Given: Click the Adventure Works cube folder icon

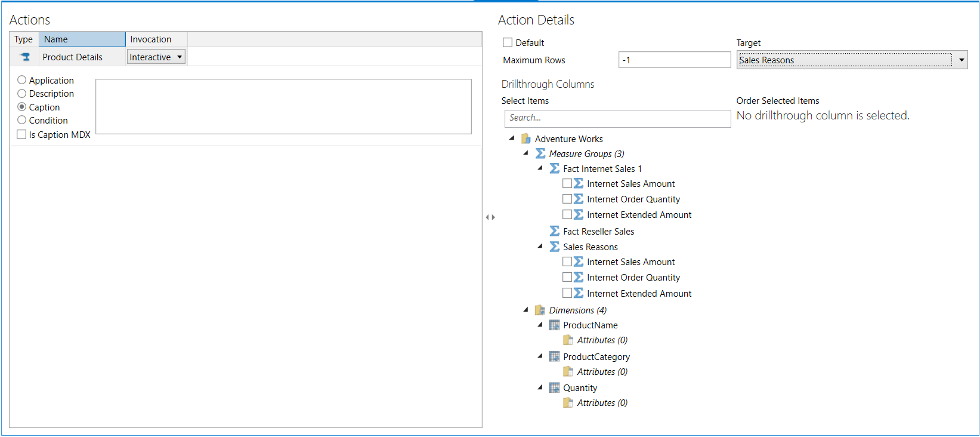Looking at the screenshot, I should pyautogui.click(x=525, y=139).
